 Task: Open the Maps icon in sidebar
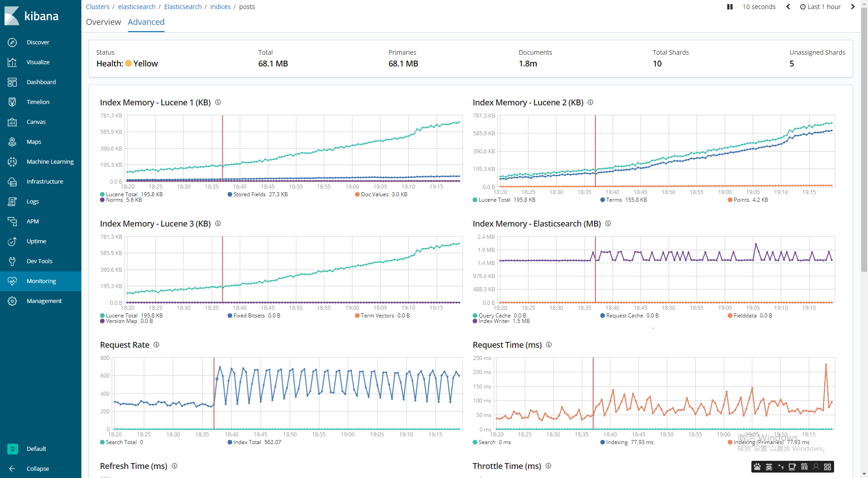point(12,142)
